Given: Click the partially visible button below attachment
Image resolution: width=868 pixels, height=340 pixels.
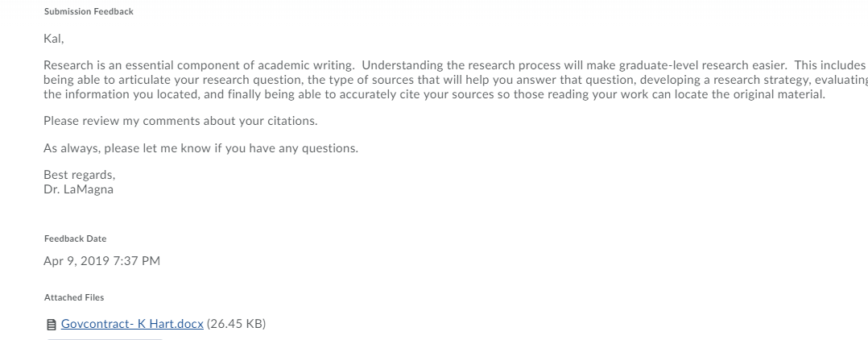Looking at the screenshot, I should point(105,338).
